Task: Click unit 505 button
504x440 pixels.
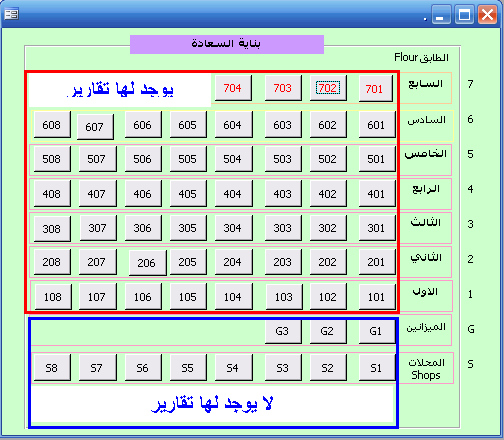Action: [188, 159]
